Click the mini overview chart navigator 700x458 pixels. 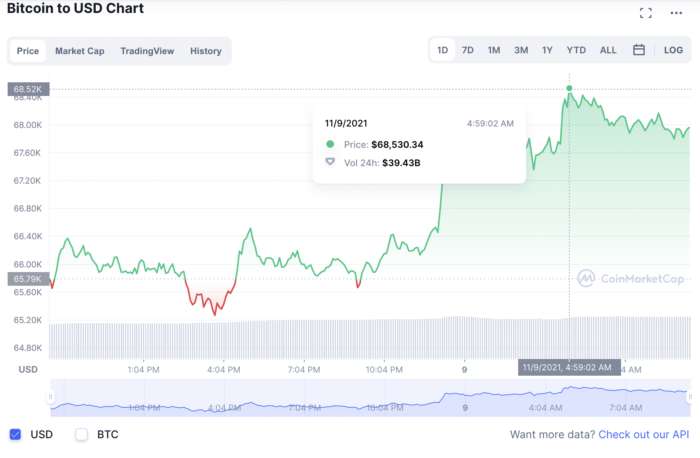[x=370, y=398]
